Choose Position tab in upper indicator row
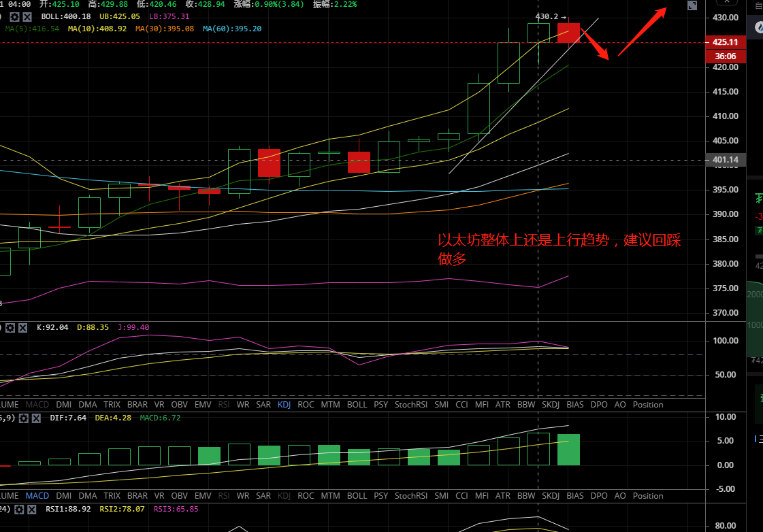The image size is (763, 532). 647,405
